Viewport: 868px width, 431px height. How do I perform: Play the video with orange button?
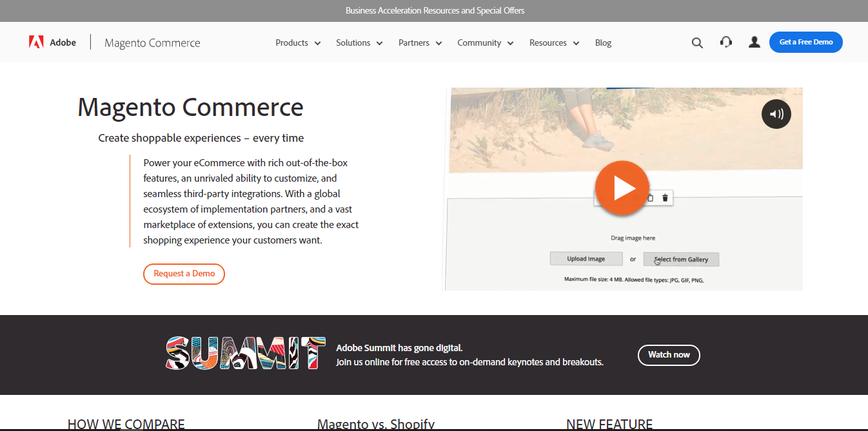(622, 187)
